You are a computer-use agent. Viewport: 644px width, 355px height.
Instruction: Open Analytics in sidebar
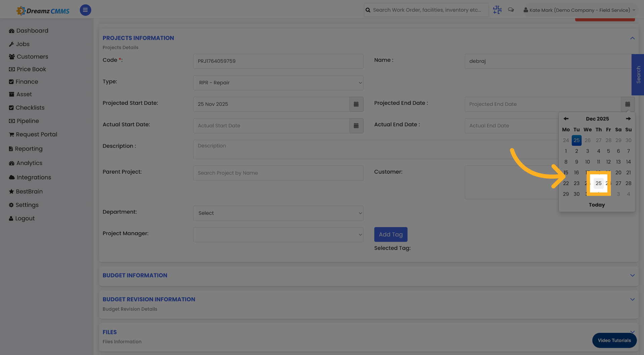point(26,163)
